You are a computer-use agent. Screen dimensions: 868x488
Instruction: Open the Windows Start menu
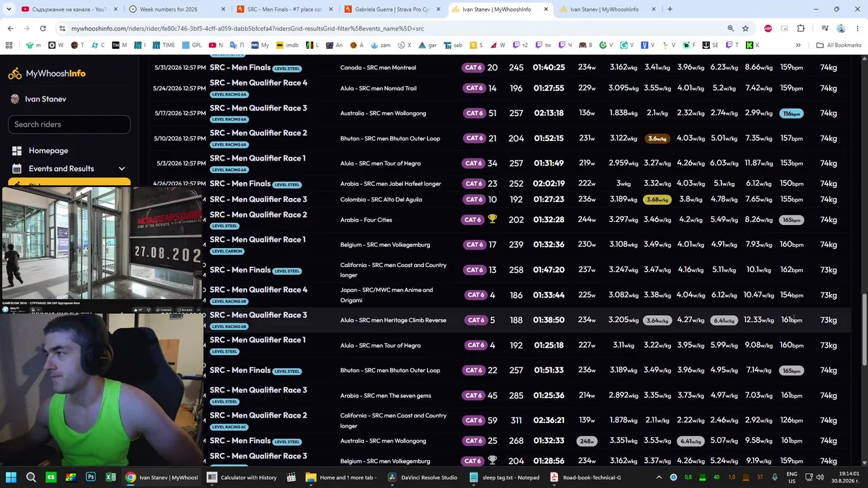point(11,477)
